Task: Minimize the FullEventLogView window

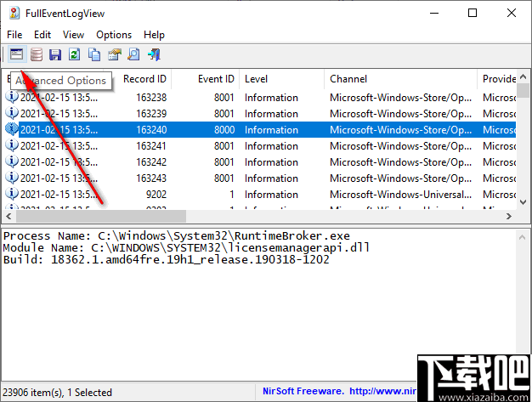Action: point(434,14)
